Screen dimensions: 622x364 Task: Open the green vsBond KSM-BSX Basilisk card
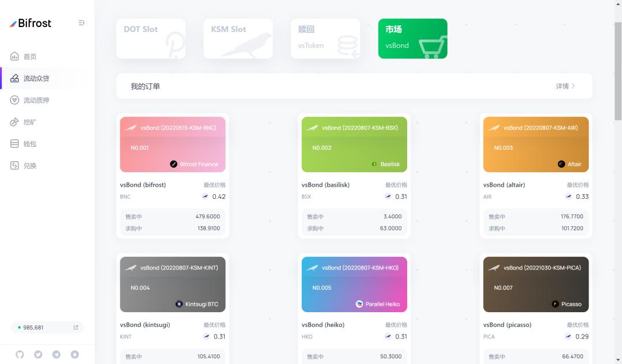pyautogui.click(x=354, y=145)
